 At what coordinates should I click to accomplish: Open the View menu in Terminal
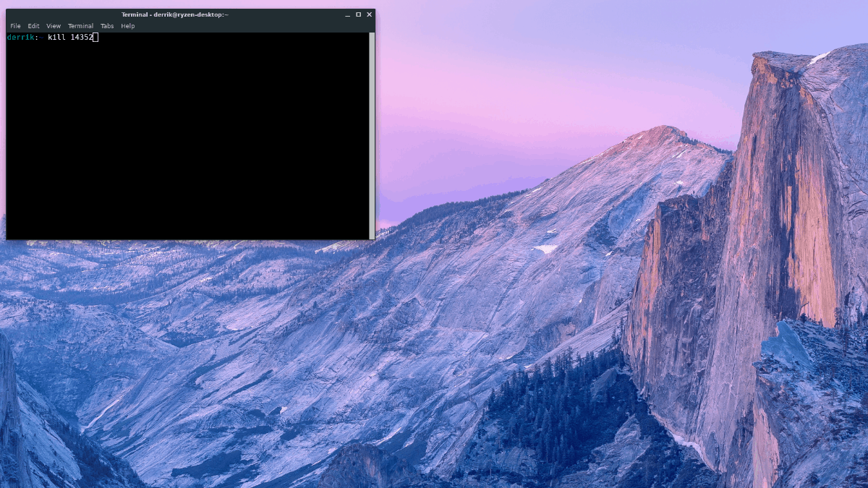coord(54,26)
